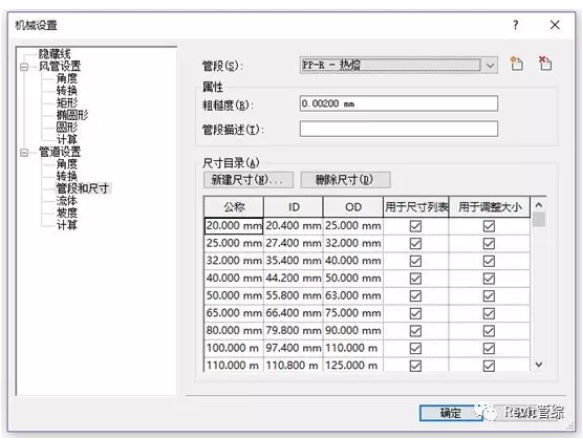Screen dimensions: 583x441
Task: Toggle 用于尺寸列表 checkbox for 40.000 mm row
Action: pos(415,279)
